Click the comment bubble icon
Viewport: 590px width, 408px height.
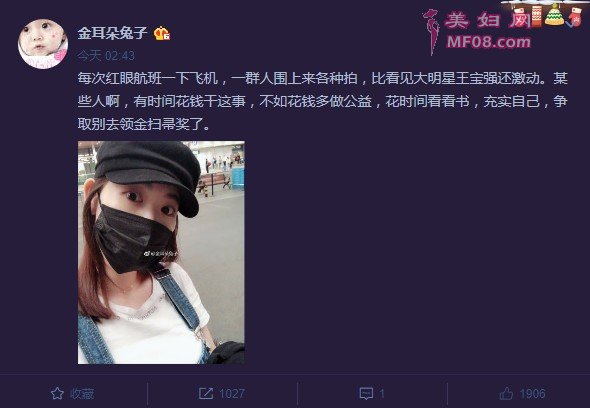coord(366,394)
